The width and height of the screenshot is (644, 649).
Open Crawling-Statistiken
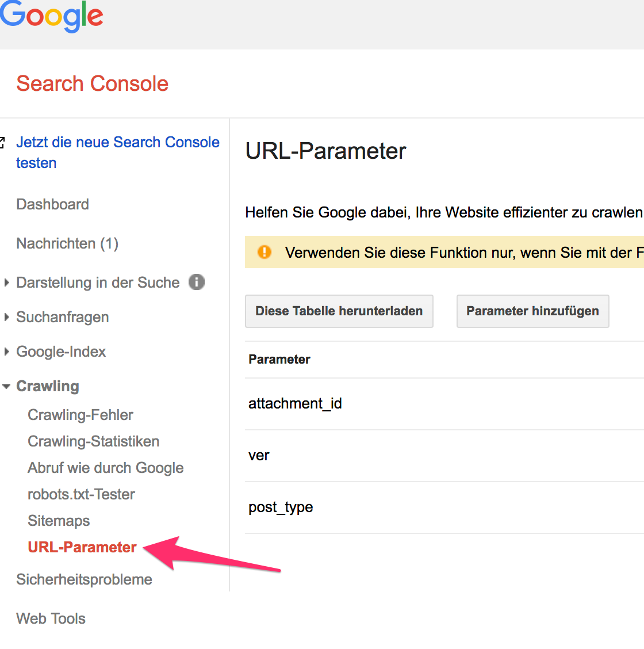click(x=93, y=441)
